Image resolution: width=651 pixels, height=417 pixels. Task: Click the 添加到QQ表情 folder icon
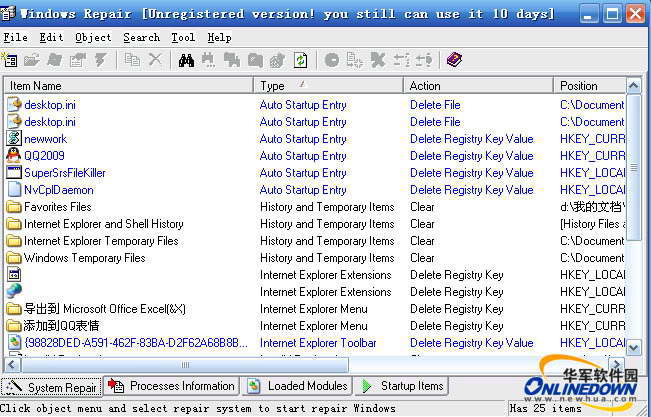point(14,326)
